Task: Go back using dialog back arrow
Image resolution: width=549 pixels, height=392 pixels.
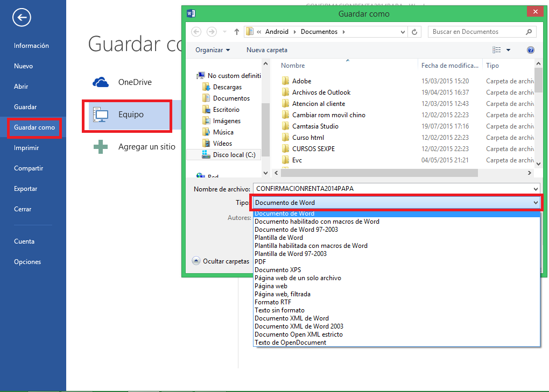Action: pos(196,32)
